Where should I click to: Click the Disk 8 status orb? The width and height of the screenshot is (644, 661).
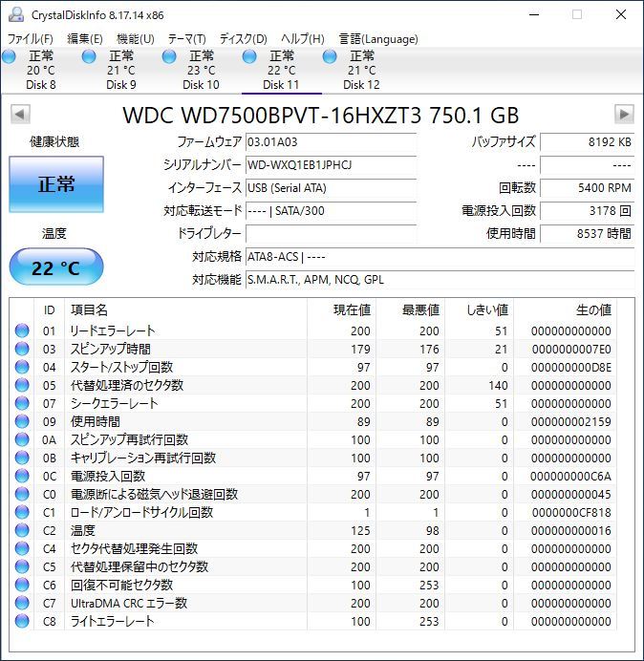pyautogui.click(x=10, y=56)
